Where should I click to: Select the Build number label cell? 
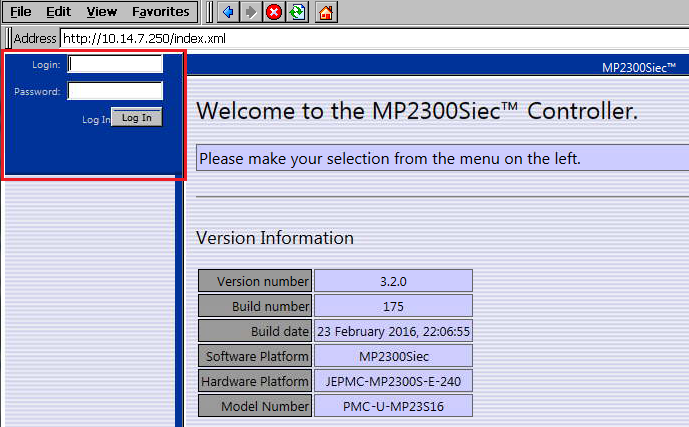[x=255, y=306]
